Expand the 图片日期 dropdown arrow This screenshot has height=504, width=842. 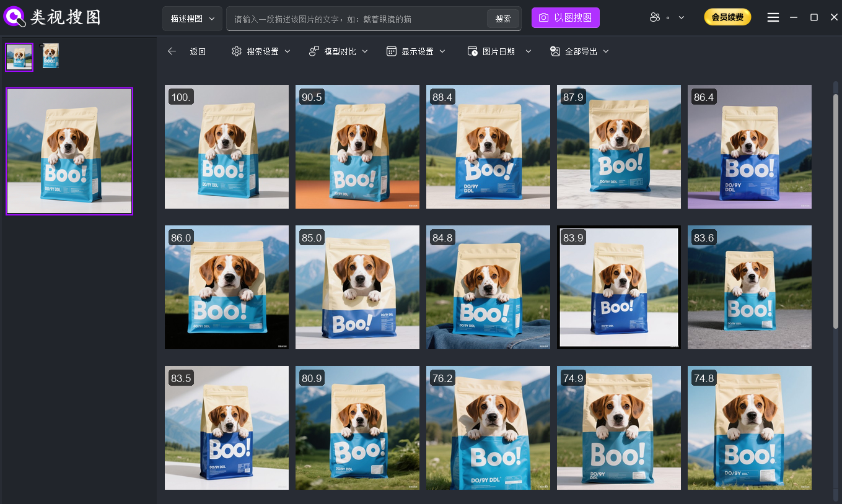coord(528,51)
